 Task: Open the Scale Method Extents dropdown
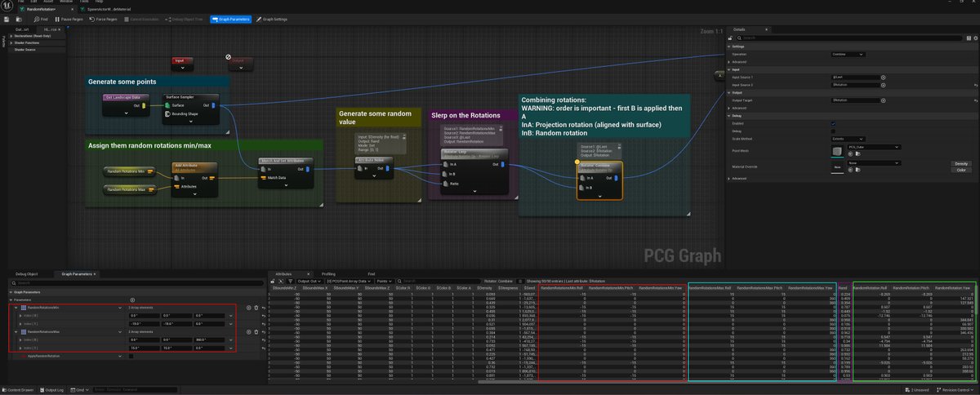[x=848, y=139]
